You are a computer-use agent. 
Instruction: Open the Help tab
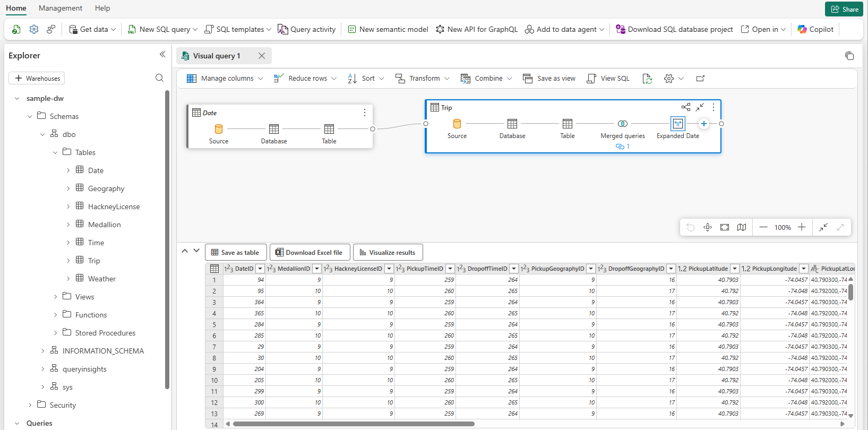coord(102,8)
